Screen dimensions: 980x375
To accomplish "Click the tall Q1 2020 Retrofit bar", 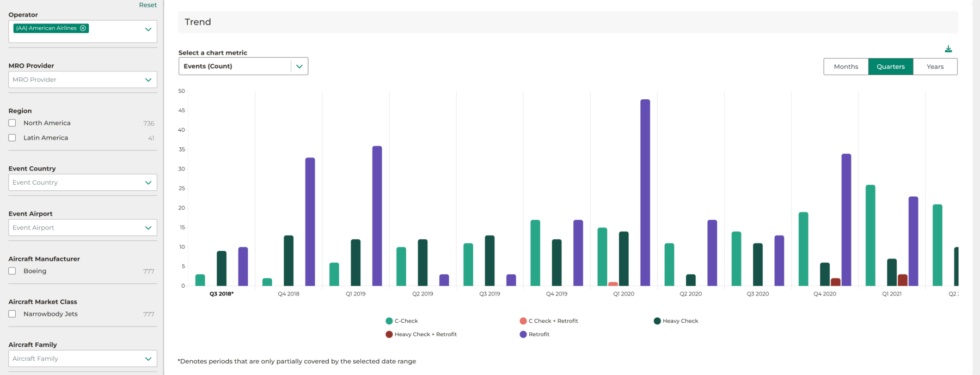I will 645,191.
